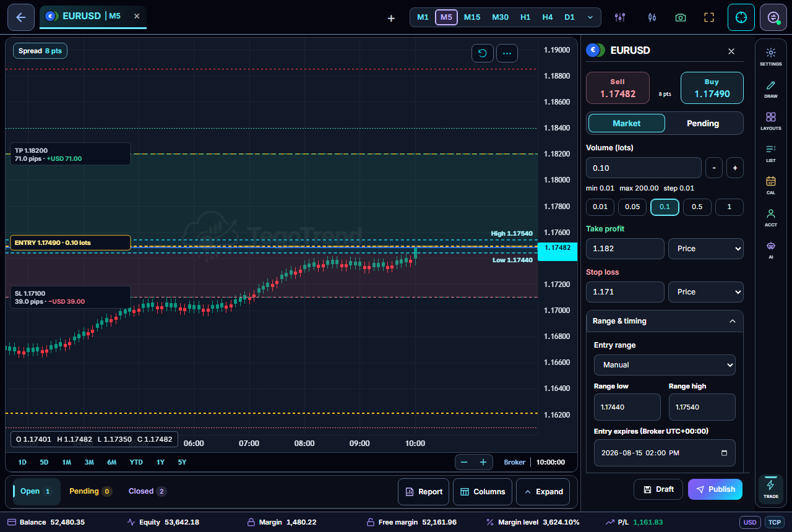Image resolution: width=792 pixels, height=532 pixels.
Task: Select the M30 timeframe
Action: click(500, 17)
